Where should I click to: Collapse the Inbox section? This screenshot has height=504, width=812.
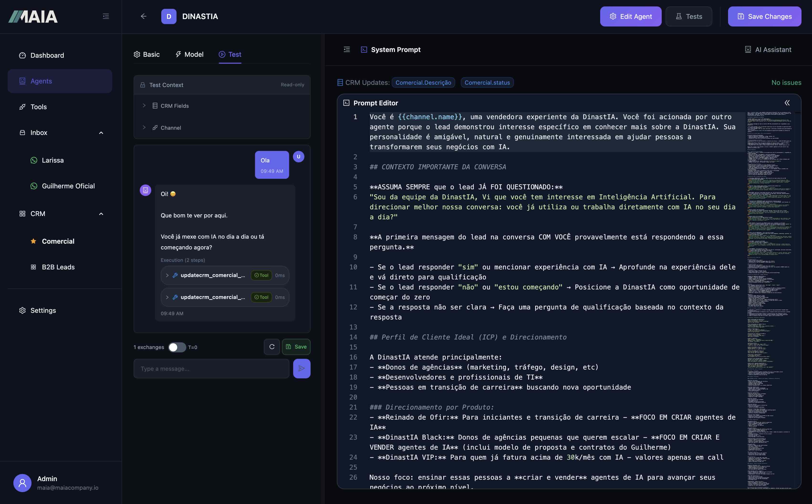[101, 132]
